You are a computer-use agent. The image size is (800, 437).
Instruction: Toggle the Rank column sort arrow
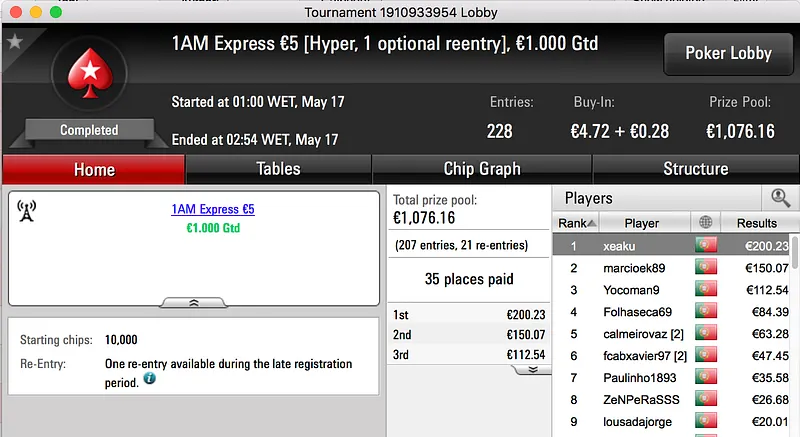click(x=592, y=223)
